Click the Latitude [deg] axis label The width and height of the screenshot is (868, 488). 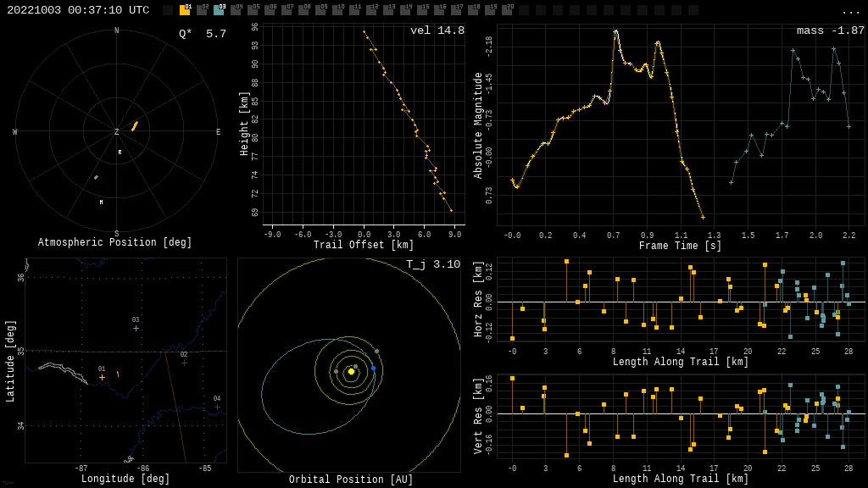pos(10,361)
